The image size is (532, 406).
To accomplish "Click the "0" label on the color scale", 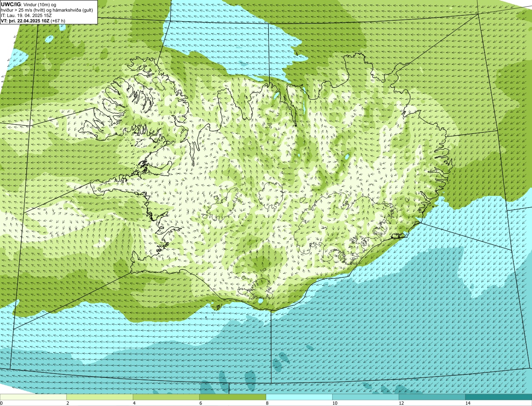I will pos(2,403).
